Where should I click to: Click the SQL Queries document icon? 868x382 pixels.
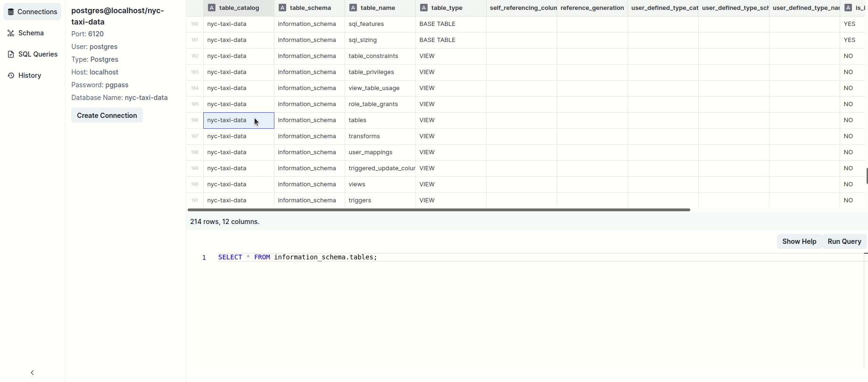tap(11, 54)
